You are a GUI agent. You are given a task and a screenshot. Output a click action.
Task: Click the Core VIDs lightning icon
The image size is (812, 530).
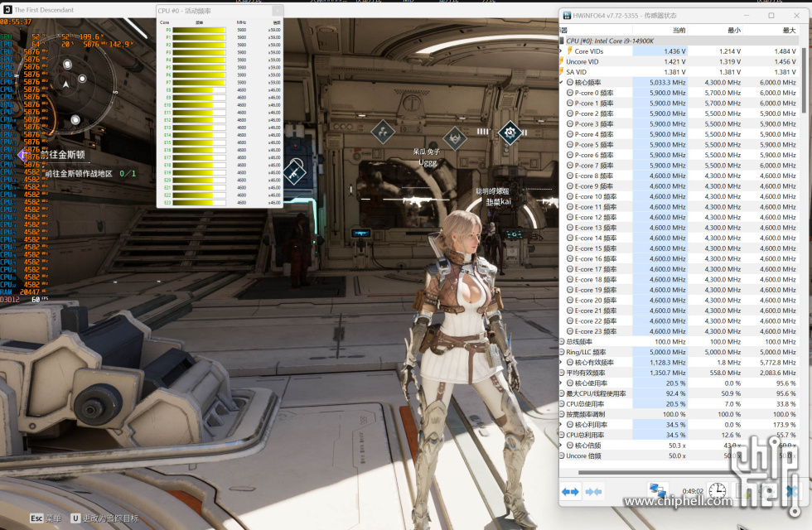pos(570,51)
